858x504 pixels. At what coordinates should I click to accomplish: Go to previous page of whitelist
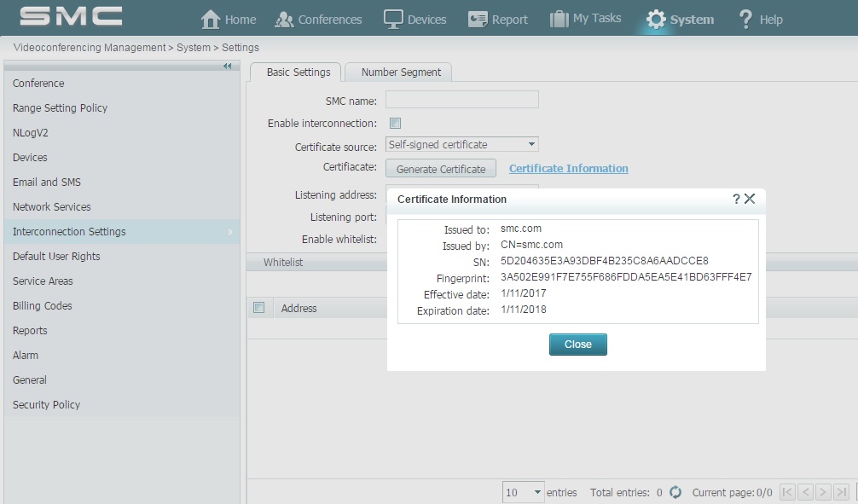point(805,492)
